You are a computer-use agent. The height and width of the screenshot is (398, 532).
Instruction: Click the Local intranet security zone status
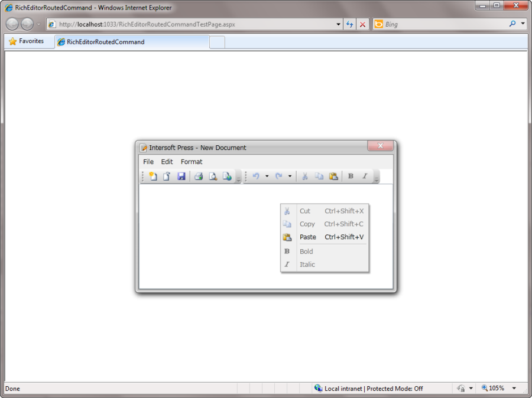[368, 389]
